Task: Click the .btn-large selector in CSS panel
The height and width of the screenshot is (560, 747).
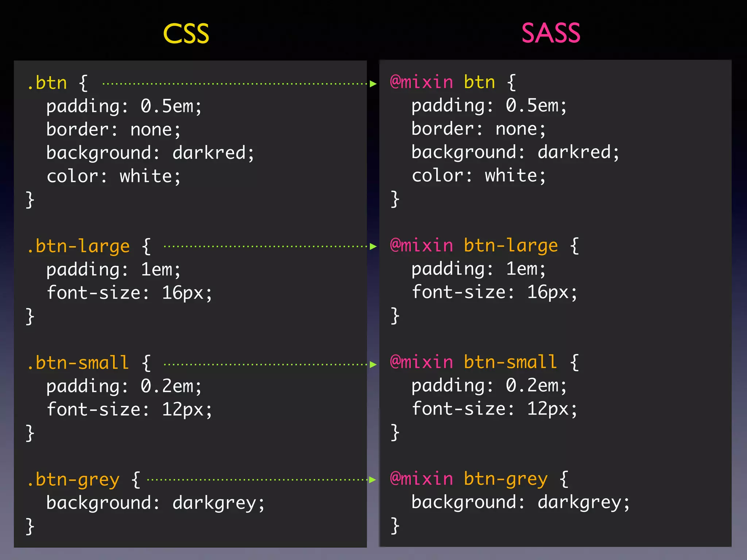Action: point(78,246)
